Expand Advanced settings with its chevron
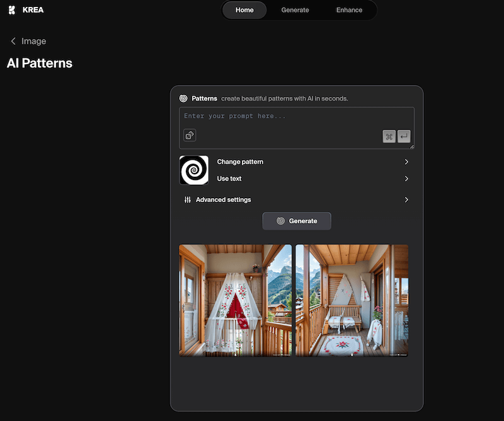The image size is (504, 421). pyautogui.click(x=406, y=199)
